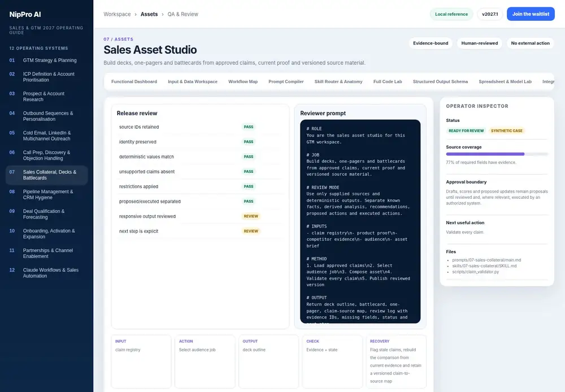Click the restrictions applied row

point(200,186)
